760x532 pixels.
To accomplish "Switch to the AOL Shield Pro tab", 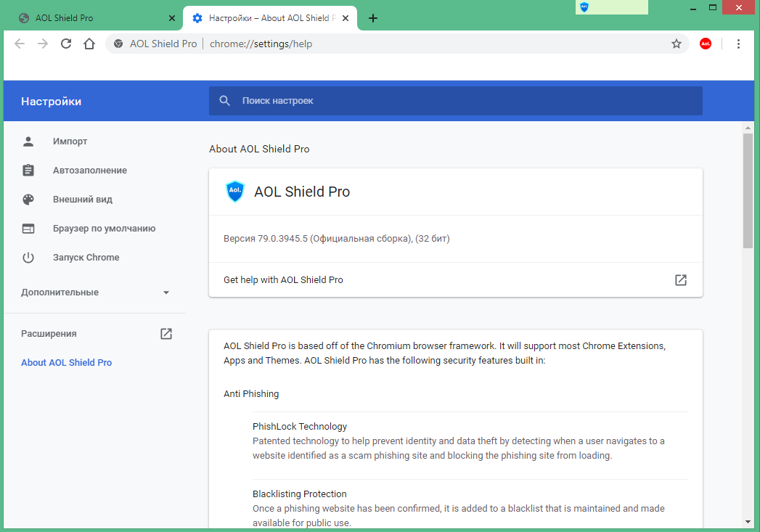I will [x=94, y=18].
